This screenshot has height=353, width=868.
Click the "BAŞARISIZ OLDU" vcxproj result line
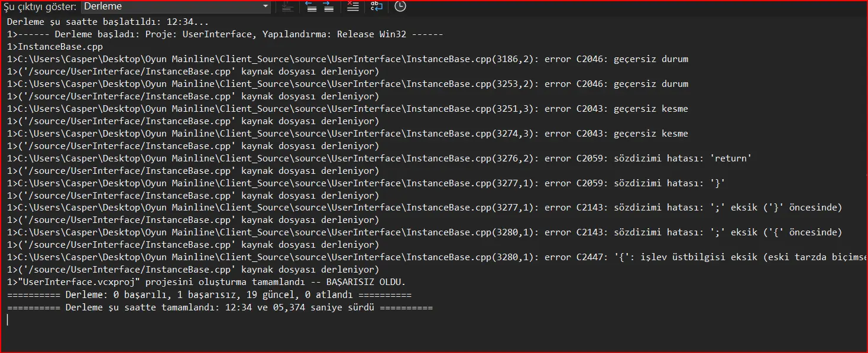(x=206, y=282)
